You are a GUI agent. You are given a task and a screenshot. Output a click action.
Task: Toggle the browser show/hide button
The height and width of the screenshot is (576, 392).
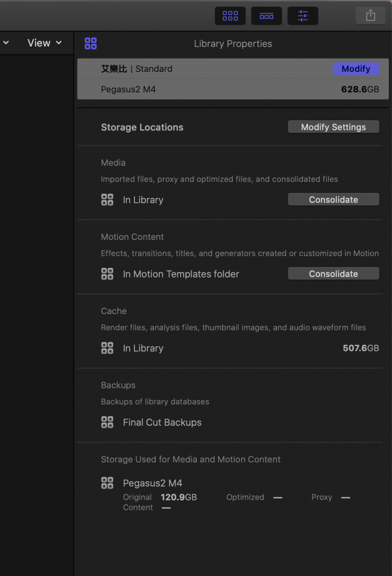pos(230,16)
